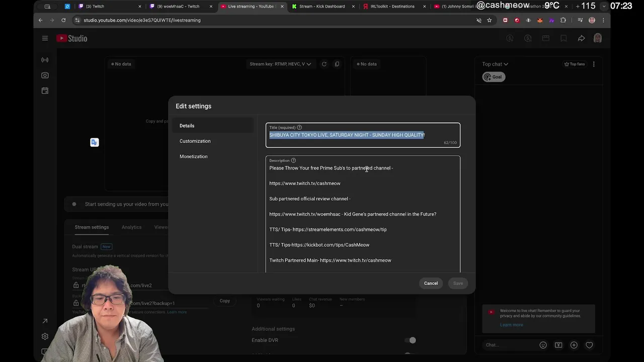Go back with browser back arrow
The height and width of the screenshot is (362, 644).
tap(41, 20)
